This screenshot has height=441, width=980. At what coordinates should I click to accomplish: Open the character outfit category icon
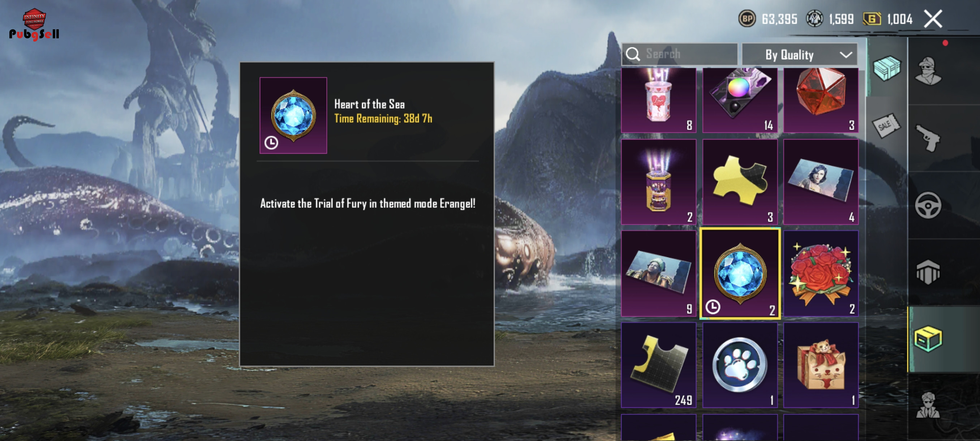point(928,71)
